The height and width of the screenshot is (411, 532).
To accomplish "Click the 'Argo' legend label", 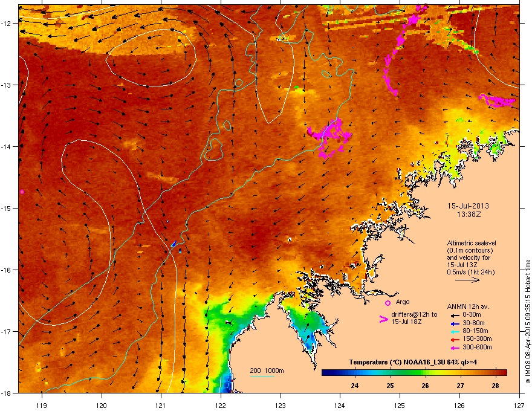I will (403, 302).
